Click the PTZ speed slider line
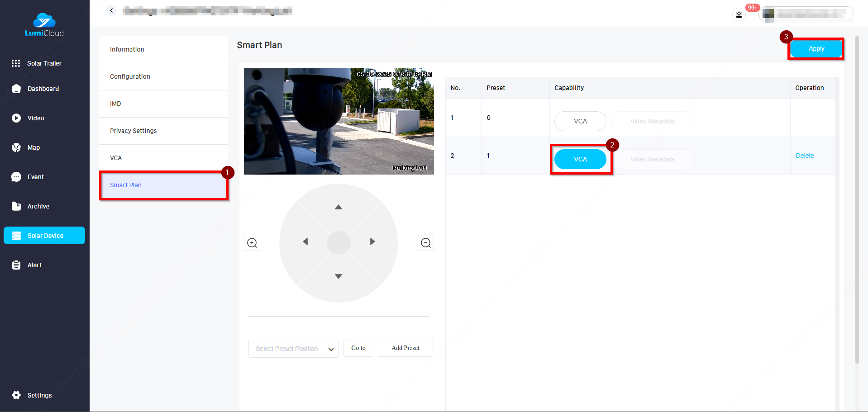The width and height of the screenshot is (868, 412). [x=339, y=317]
